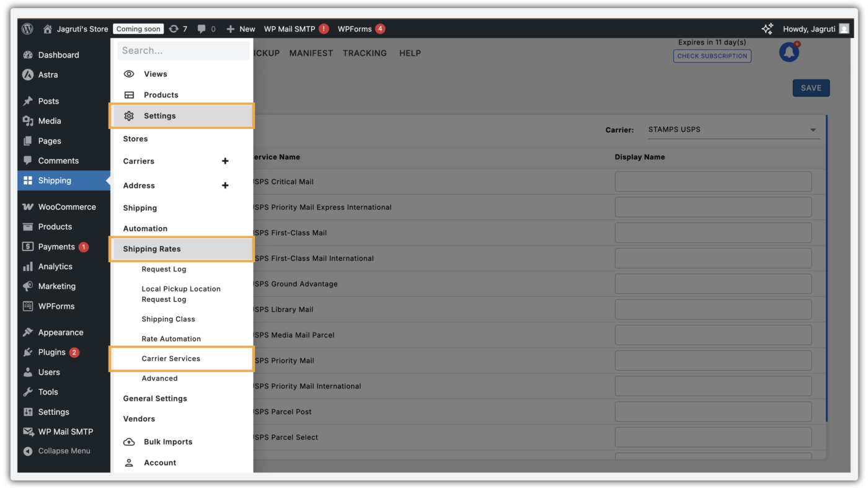Click 'Expires in 11 day(s)' text
The image size is (868, 488).
712,42
